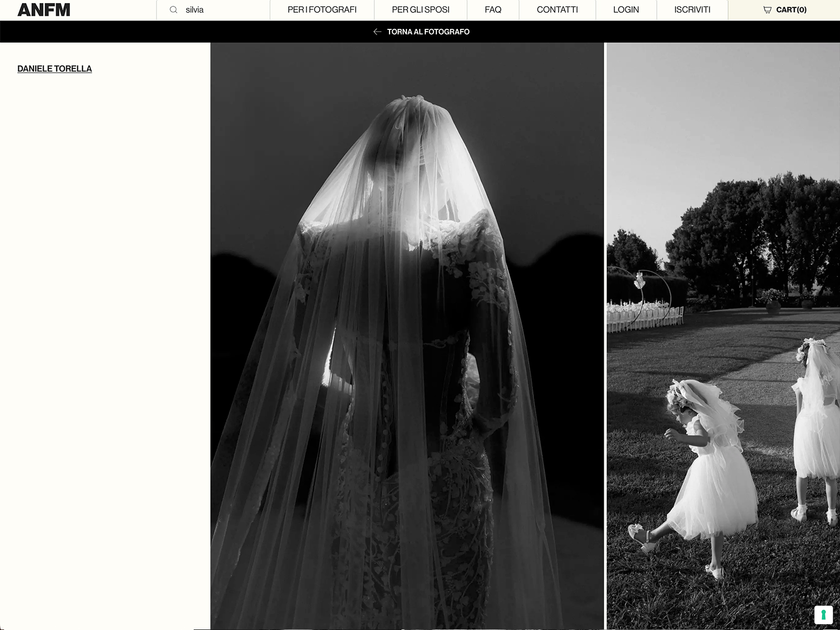840x630 pixels.
Task: Click the left back arrow icon
Action: click(377, 32)
